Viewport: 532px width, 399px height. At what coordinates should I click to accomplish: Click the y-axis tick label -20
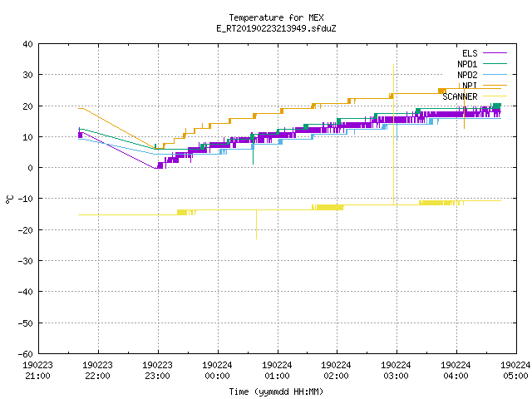coord(26,230)
